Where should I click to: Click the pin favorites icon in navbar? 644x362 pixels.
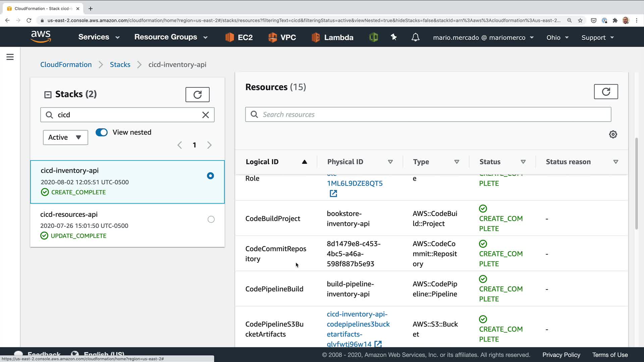coord(394,37)
